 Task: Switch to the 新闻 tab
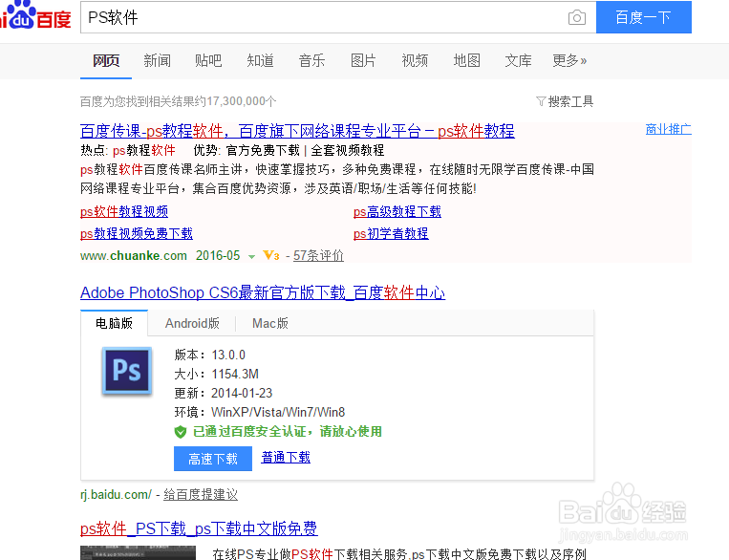click(157, 60)
